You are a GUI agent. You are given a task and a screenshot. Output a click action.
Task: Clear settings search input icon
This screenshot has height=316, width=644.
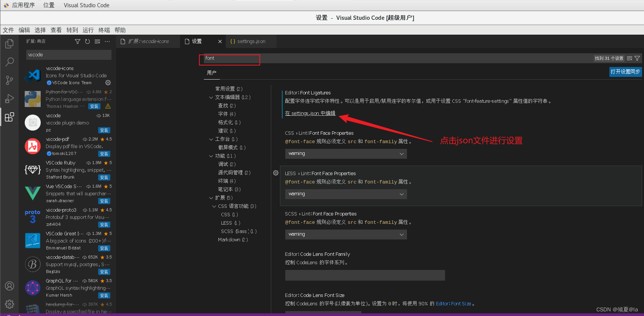(x=630, y=58)
